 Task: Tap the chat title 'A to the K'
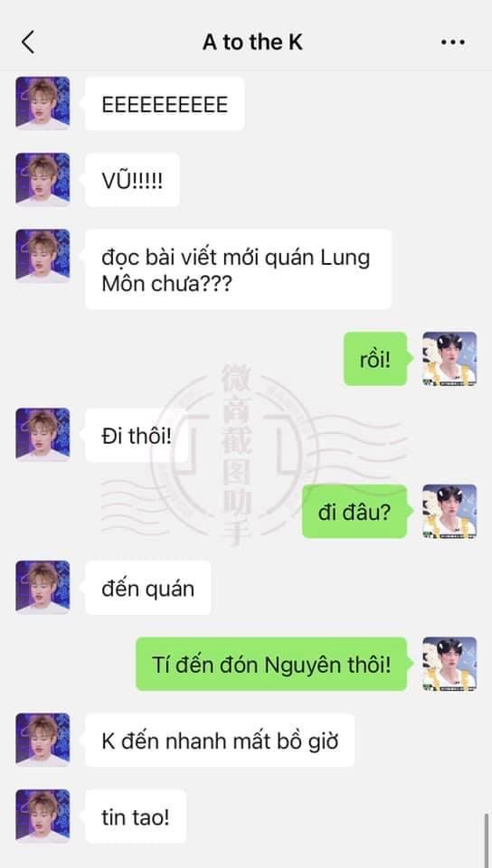pos(252,42)
